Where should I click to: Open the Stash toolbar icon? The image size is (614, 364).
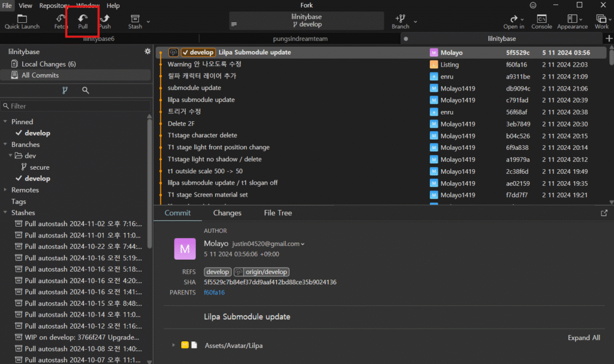(135, 21)
